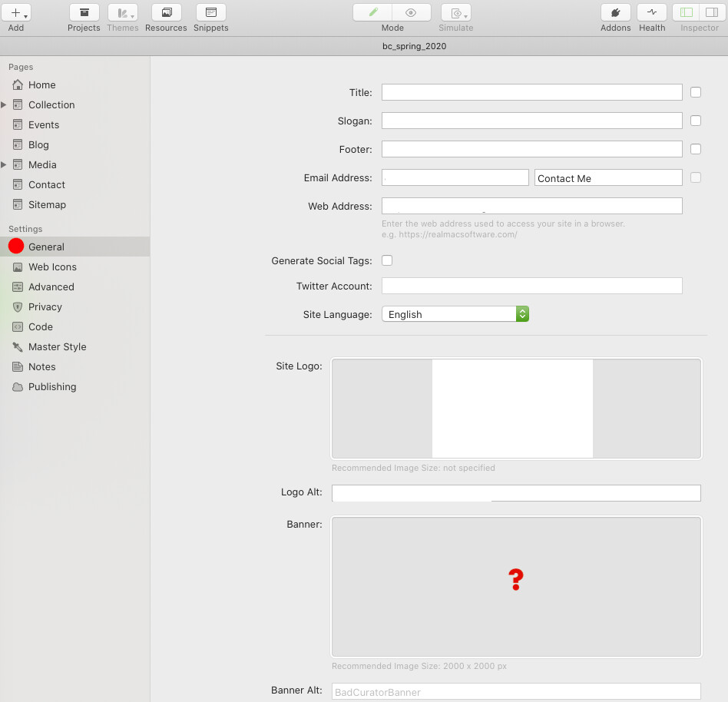The width and height of the screenshot is (728, 702).
Task: Expand the Media page tree
Action: [x=4, y=164]
